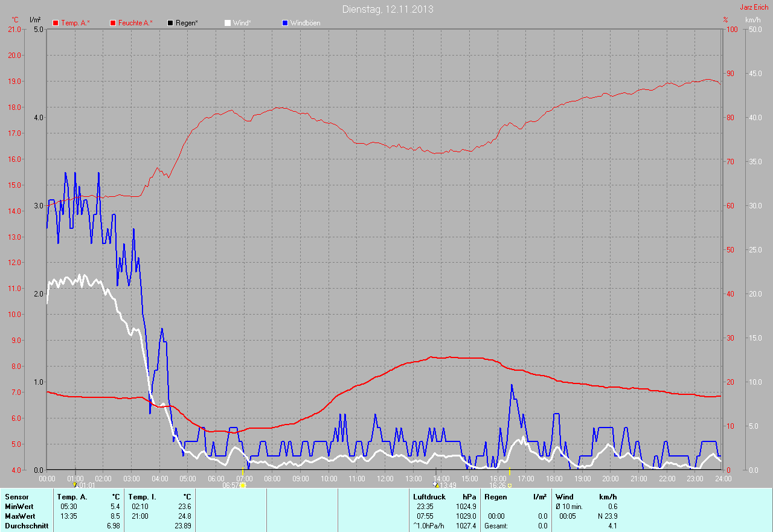Select the Luftdruck column header
This screenshot has height=532, width=773.
tap(428, 496)
